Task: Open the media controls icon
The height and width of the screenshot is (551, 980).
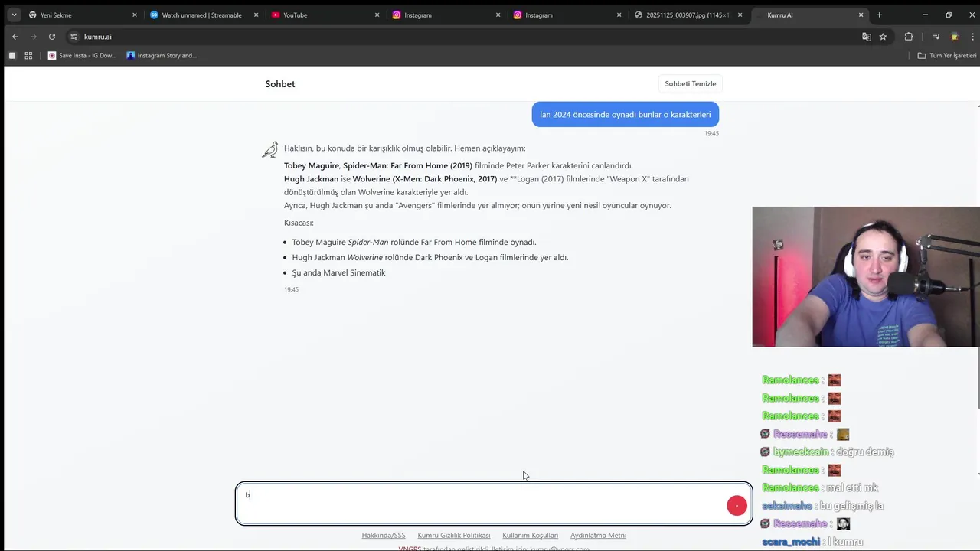Action: tap(936, 37)
